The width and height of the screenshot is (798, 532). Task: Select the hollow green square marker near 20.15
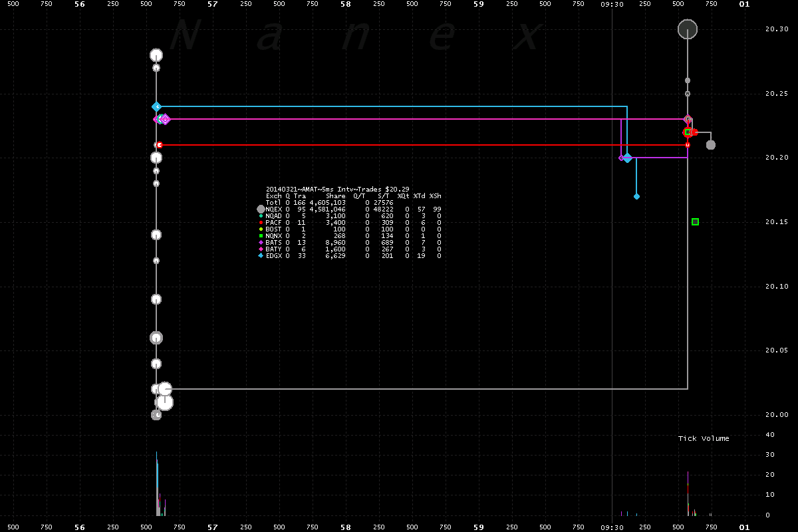695,221
